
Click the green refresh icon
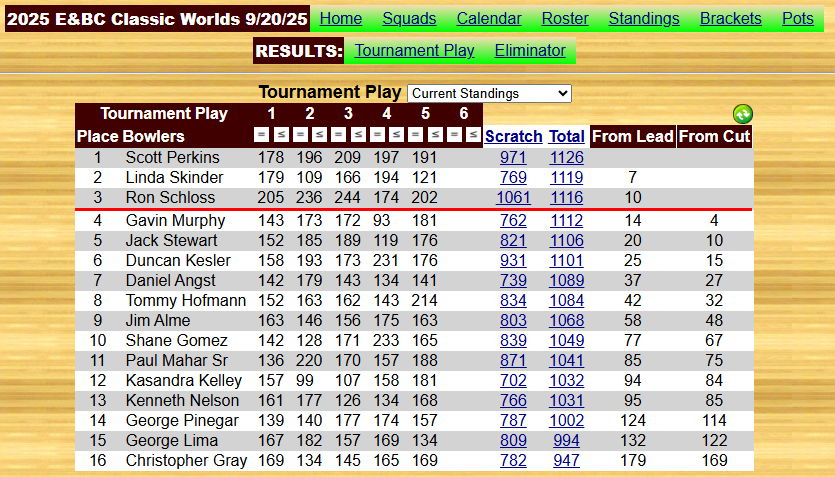tap(742, 114)
